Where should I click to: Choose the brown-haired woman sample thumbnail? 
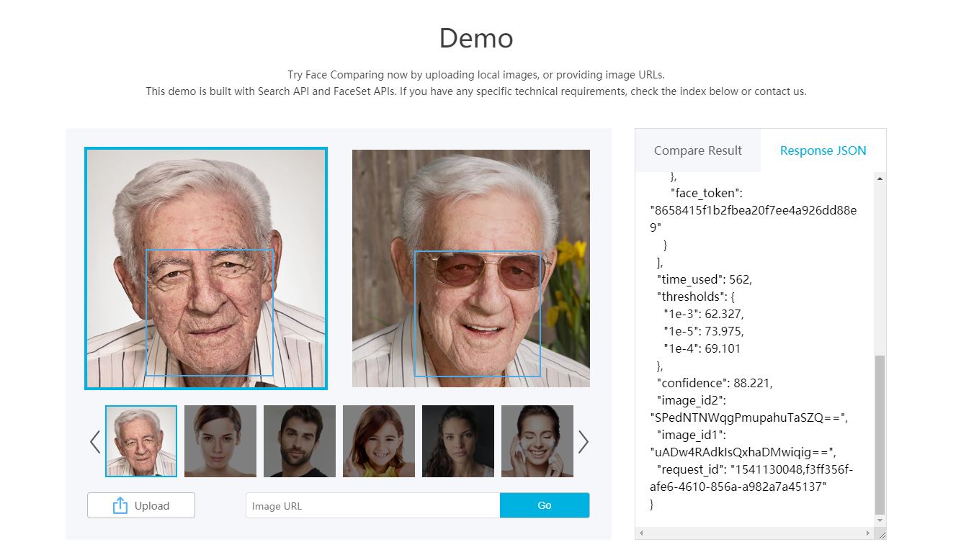click(x=220, y=441)
